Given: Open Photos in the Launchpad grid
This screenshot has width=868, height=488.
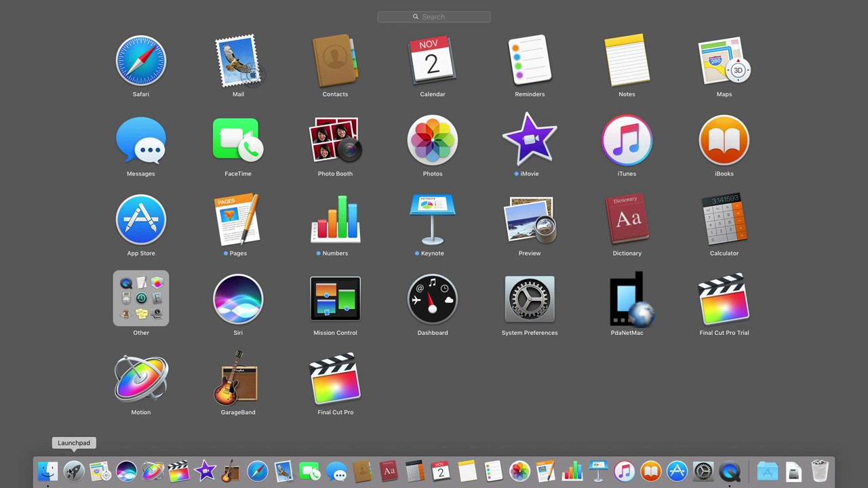Looking at the screenshot, I should (433, 140).
